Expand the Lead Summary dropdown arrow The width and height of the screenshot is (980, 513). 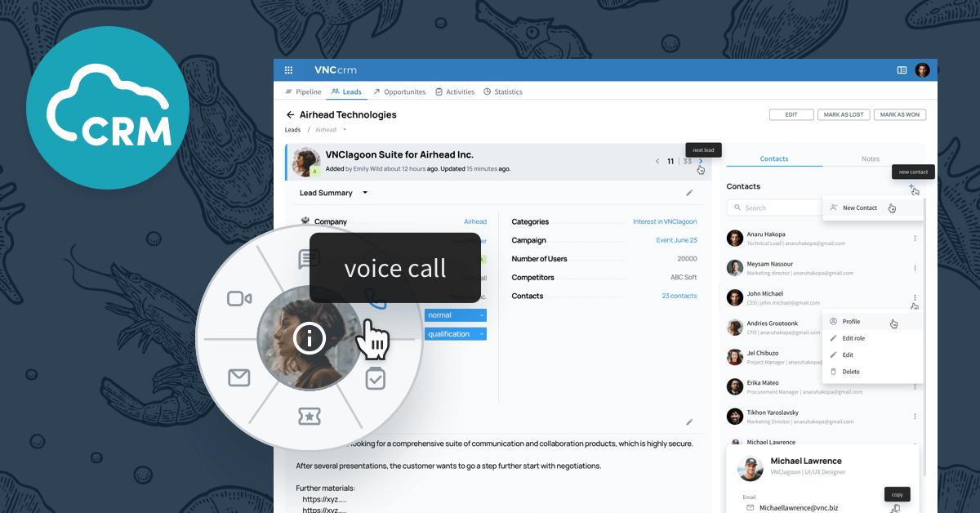[365, 193]
